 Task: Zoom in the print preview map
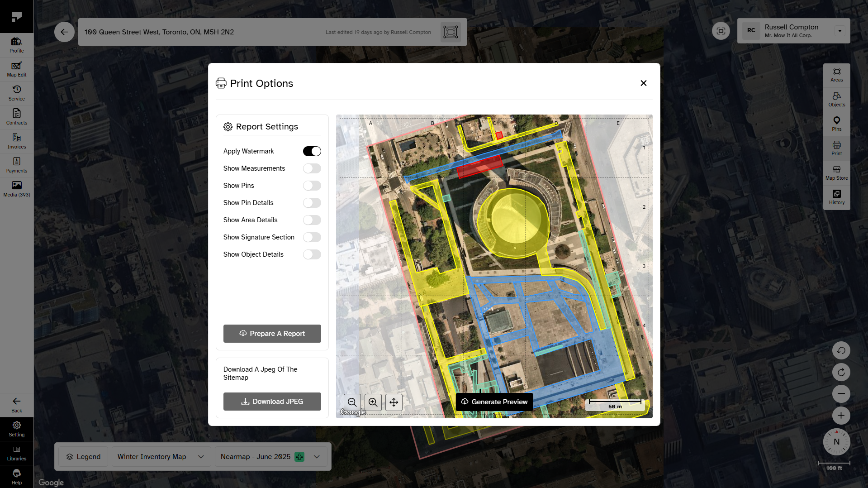click(373, 402)
